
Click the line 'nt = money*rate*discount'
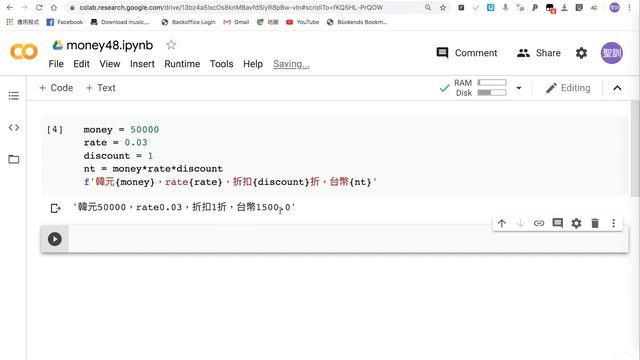click(x=153, y=169)
